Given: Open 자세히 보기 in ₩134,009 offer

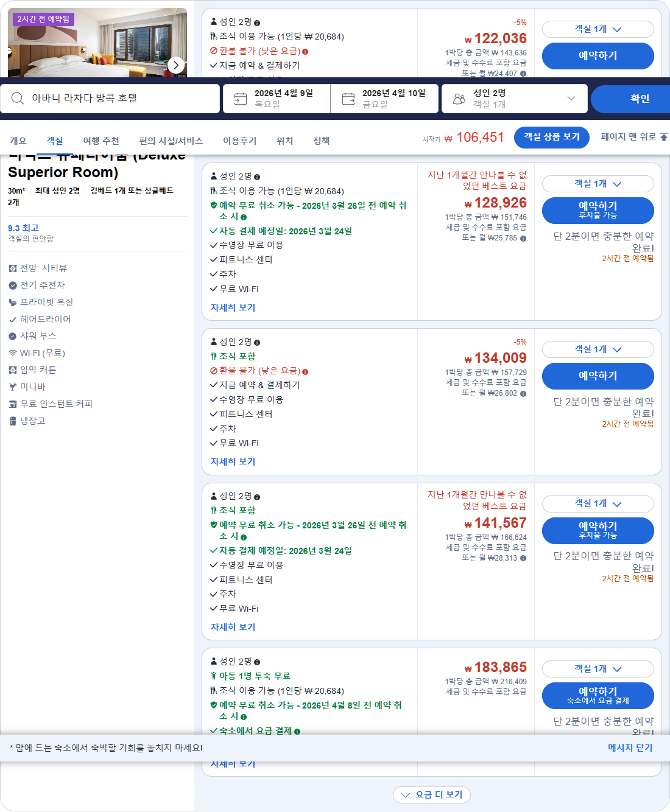Looking at the screenshot, I should click(233, 462).
